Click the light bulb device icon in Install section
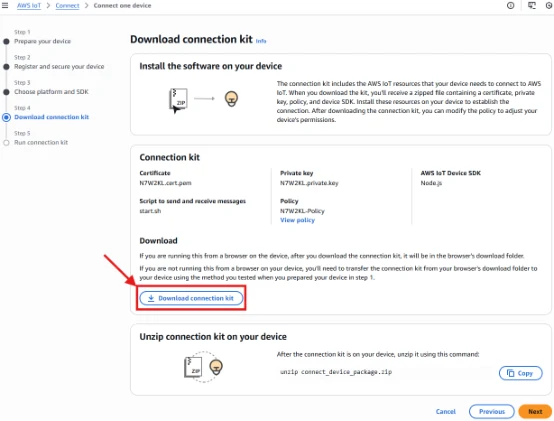Image resolution: width=554 pixels, height=421 pixels. click(231, 99)
